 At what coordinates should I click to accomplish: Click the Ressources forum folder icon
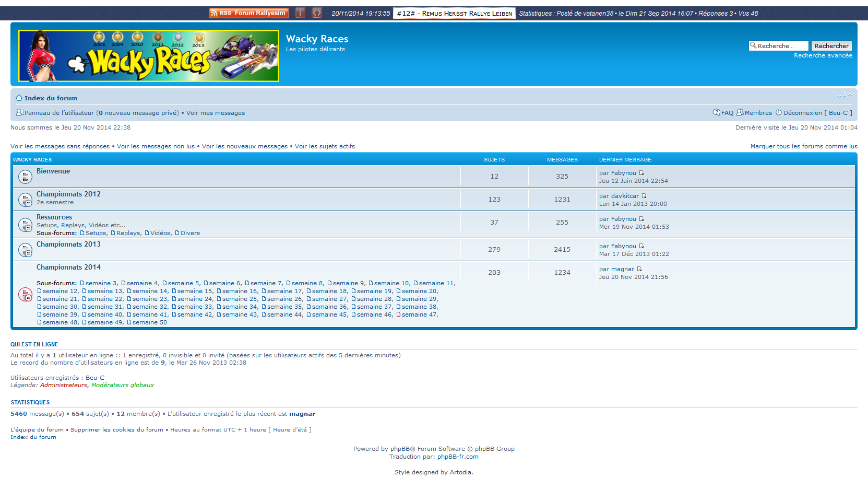(x=25, y=225)
